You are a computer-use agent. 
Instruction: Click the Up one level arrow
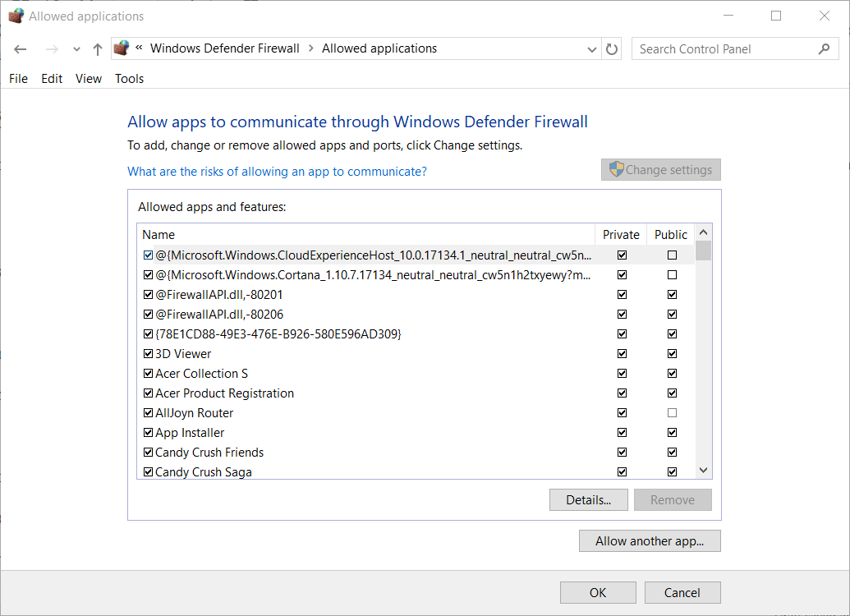[x=97, y=49]
